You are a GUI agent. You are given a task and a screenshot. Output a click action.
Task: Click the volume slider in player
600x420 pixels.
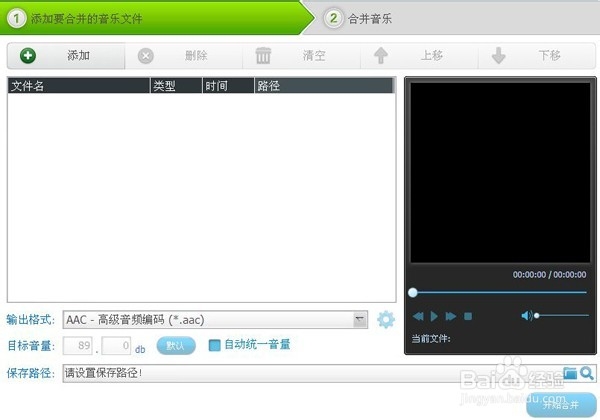click(562, 316)
